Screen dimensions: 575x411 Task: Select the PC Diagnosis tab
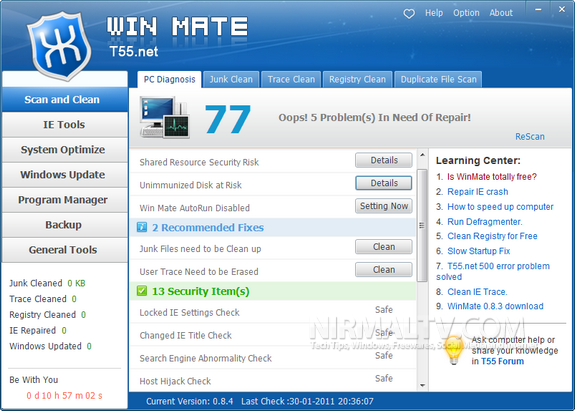(169, 80)
